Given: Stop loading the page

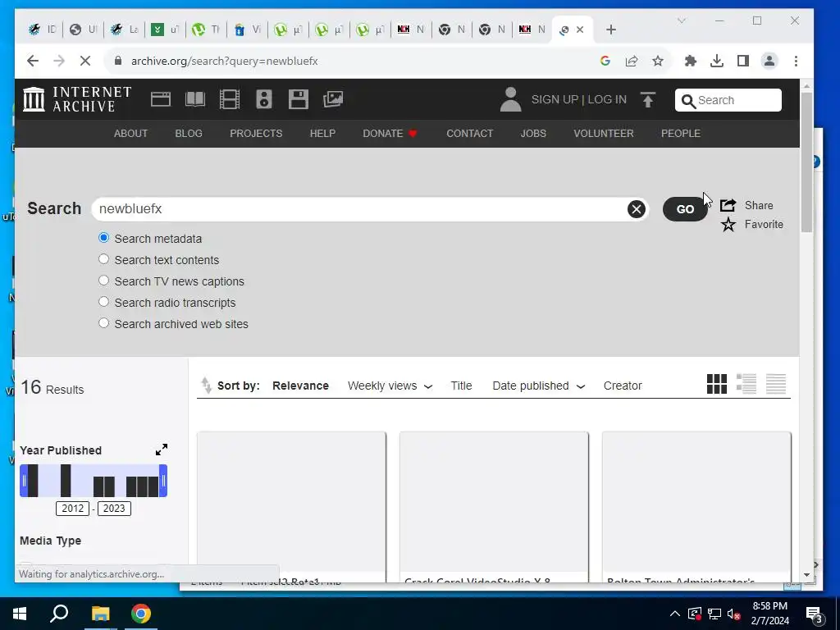Looking at the screenshot, I should [85, 61].
